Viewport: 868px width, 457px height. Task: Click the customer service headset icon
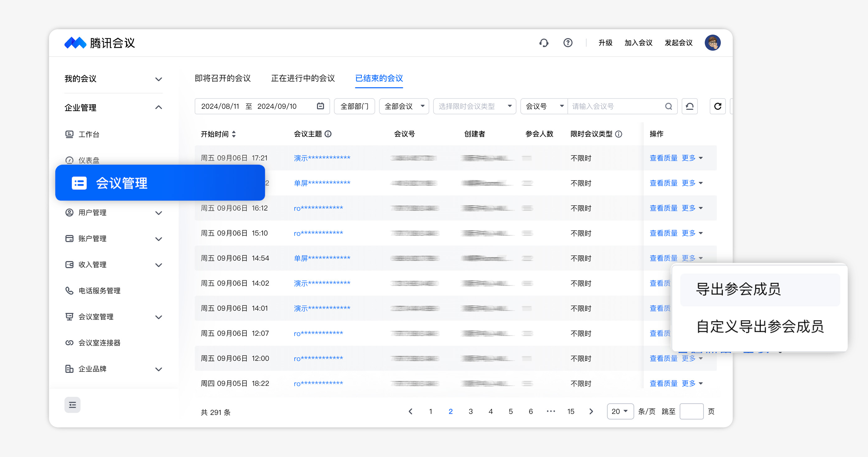[x=544, y=43]
